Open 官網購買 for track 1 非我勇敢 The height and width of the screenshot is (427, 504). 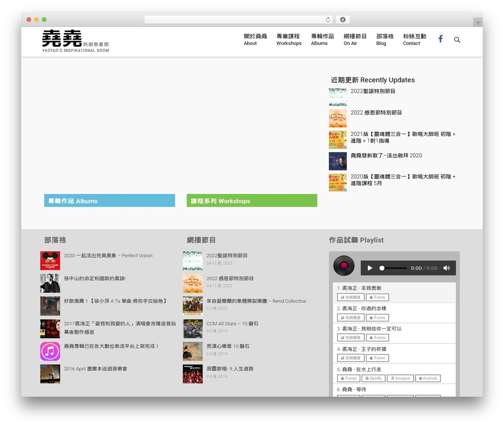tap(350, 297)
